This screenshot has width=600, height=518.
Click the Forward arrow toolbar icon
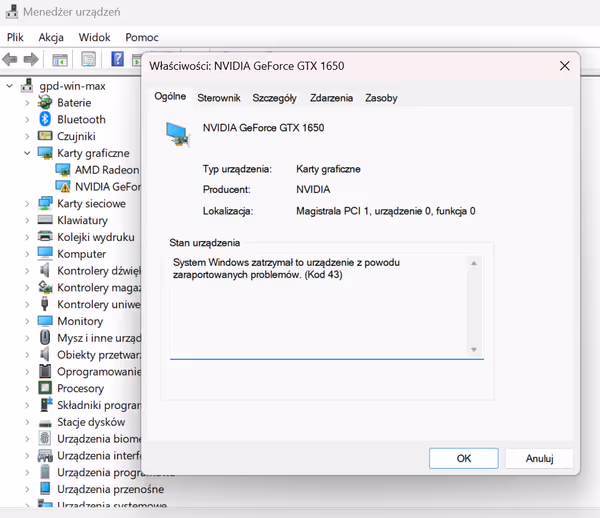(30, 60)
